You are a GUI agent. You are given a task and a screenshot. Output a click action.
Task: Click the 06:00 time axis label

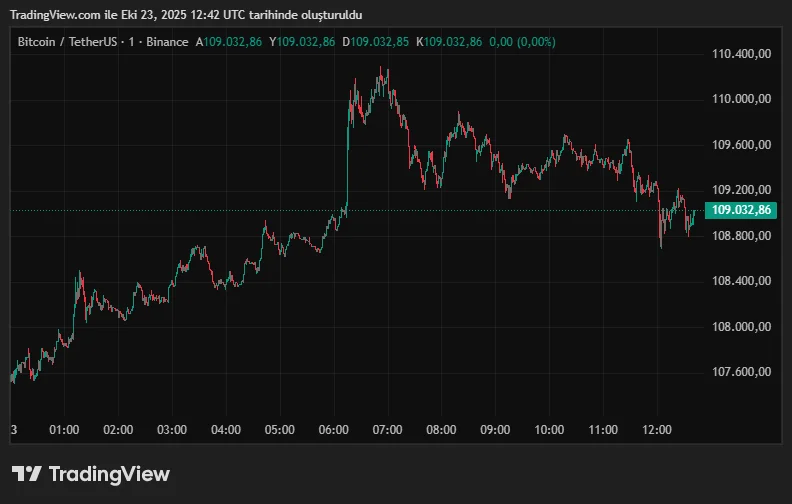coord(333,430)
